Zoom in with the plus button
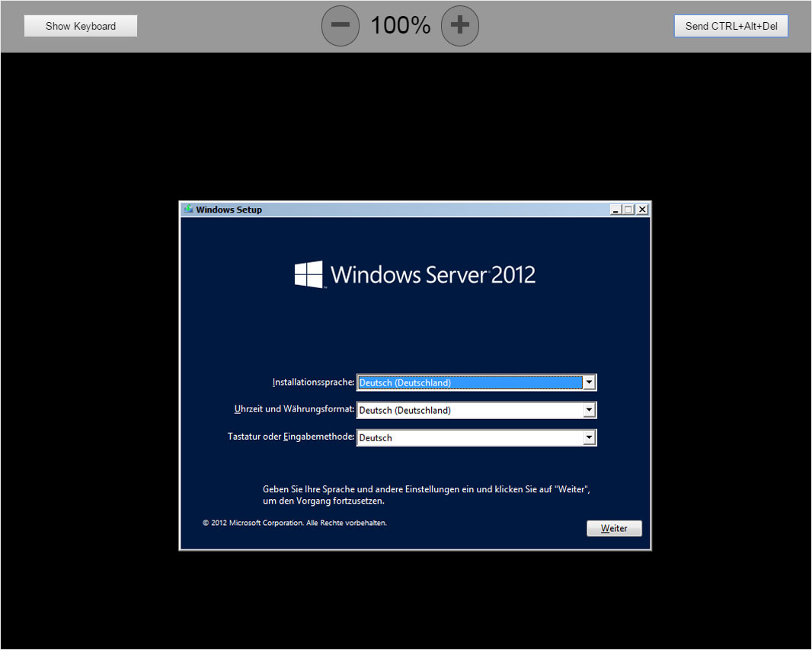This screenshot has height=650, width=812. click(460, 25)
